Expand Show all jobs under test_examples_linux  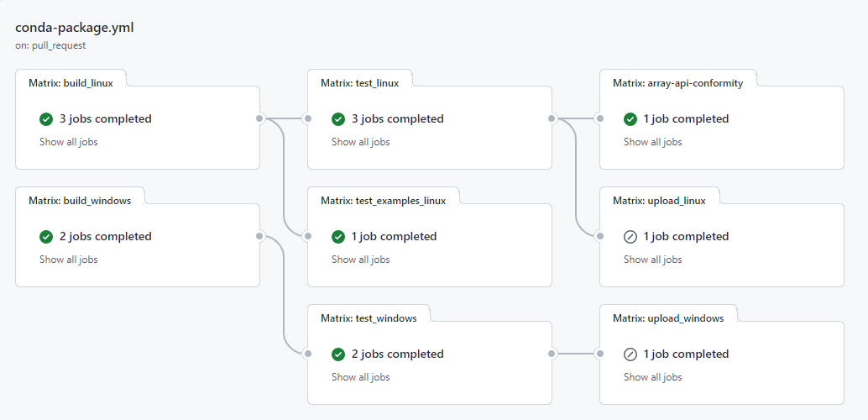(360, 260)
